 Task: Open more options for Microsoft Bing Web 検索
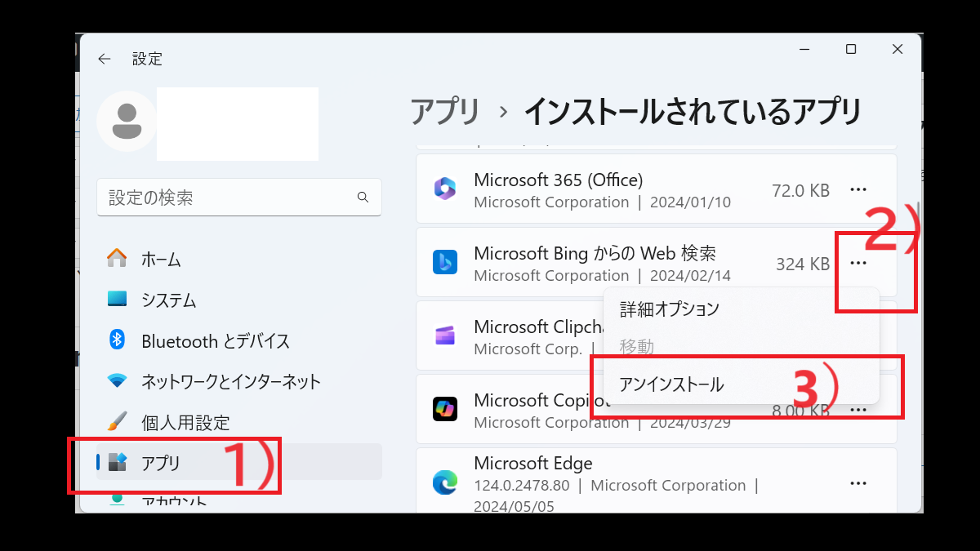click(x=858, y=263)
